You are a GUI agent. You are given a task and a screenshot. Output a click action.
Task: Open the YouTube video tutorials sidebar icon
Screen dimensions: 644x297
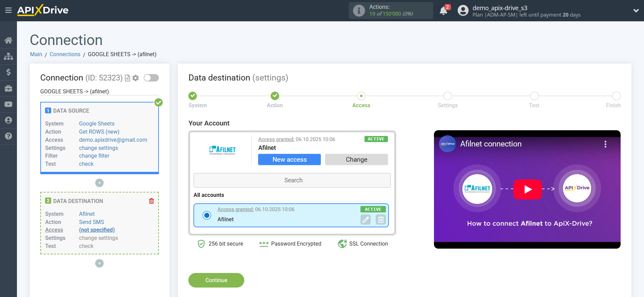[x=8, y=104]
